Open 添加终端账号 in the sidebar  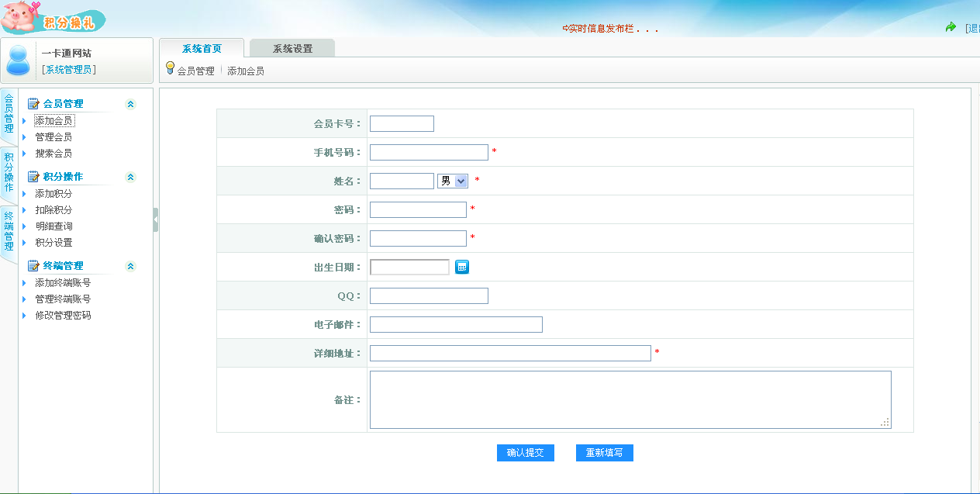[x=63, y=283]
